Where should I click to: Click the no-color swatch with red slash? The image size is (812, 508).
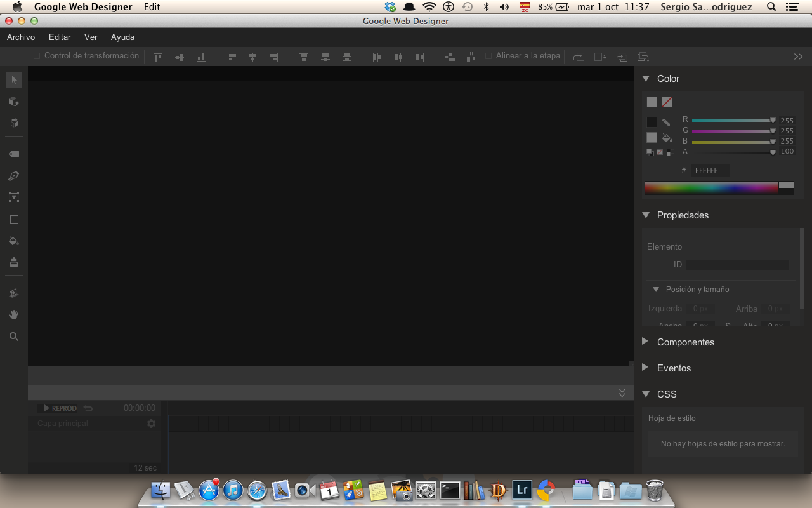(667, 102)
